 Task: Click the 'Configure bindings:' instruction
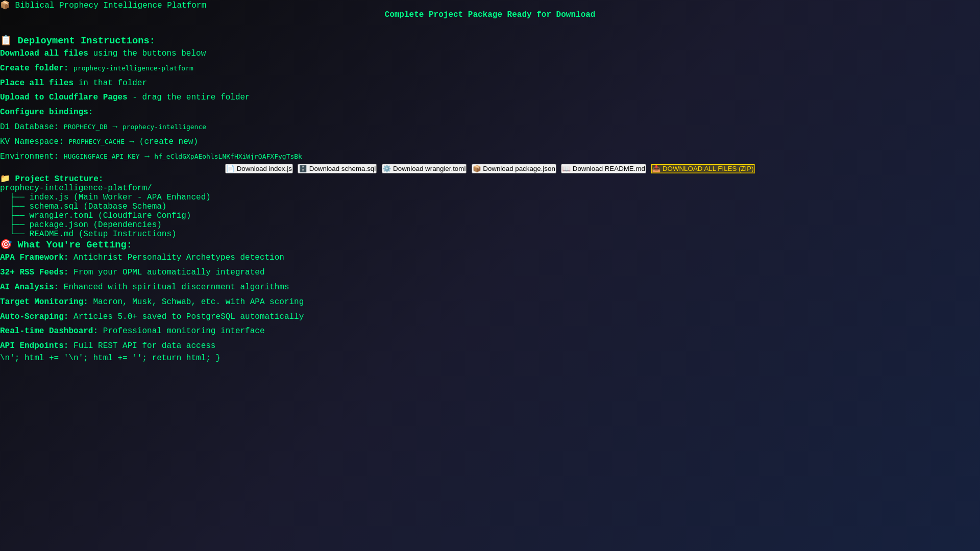pyautogui.click(x=46, y=112)
